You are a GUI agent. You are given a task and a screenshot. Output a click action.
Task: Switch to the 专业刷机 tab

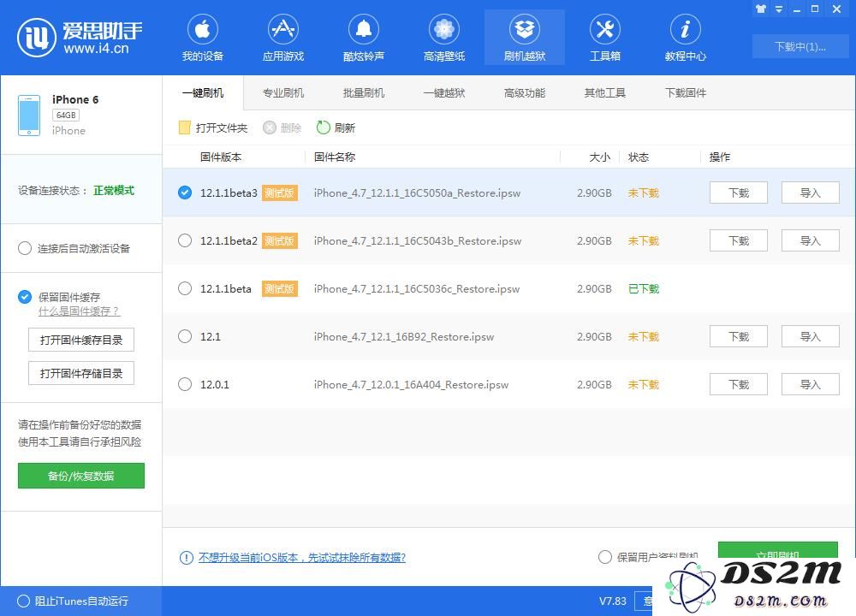point(282,93)
